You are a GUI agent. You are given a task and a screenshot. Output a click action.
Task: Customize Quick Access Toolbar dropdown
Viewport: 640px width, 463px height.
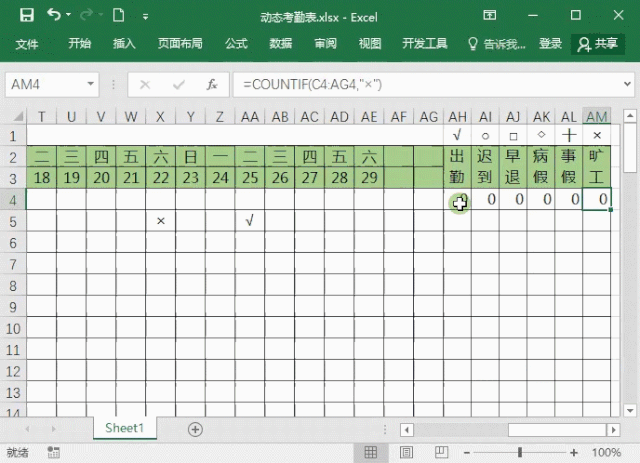(145, 17)
